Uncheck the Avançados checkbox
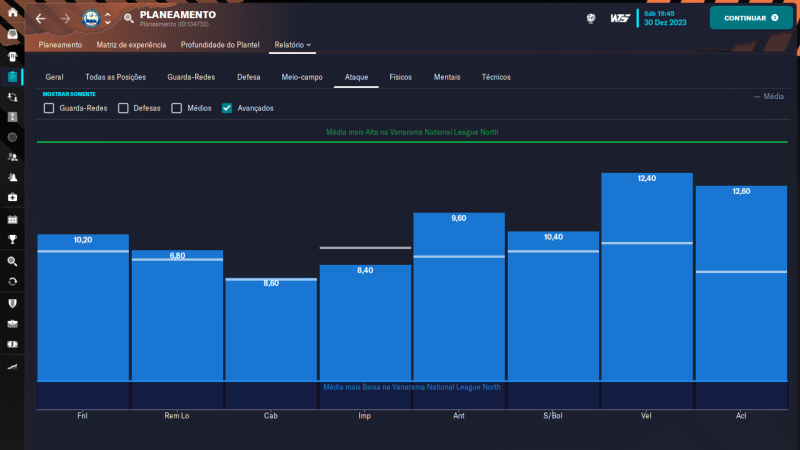 (227, 108)
